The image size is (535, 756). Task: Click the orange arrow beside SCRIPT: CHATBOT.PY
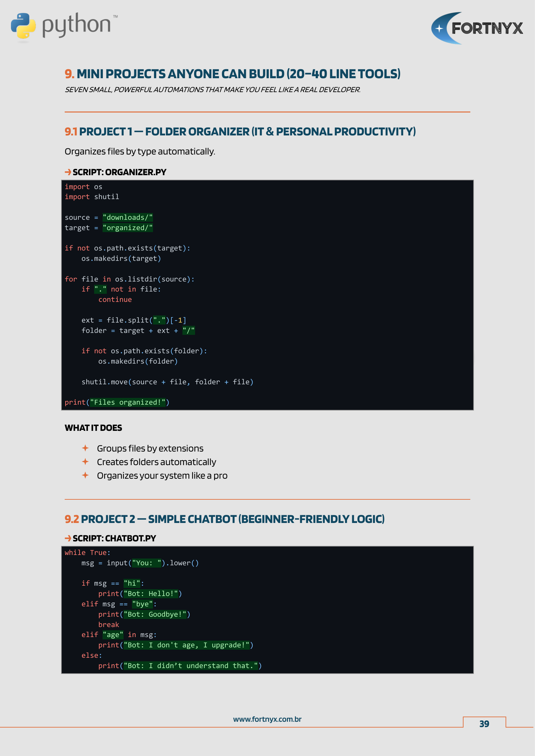coord(68,538)
